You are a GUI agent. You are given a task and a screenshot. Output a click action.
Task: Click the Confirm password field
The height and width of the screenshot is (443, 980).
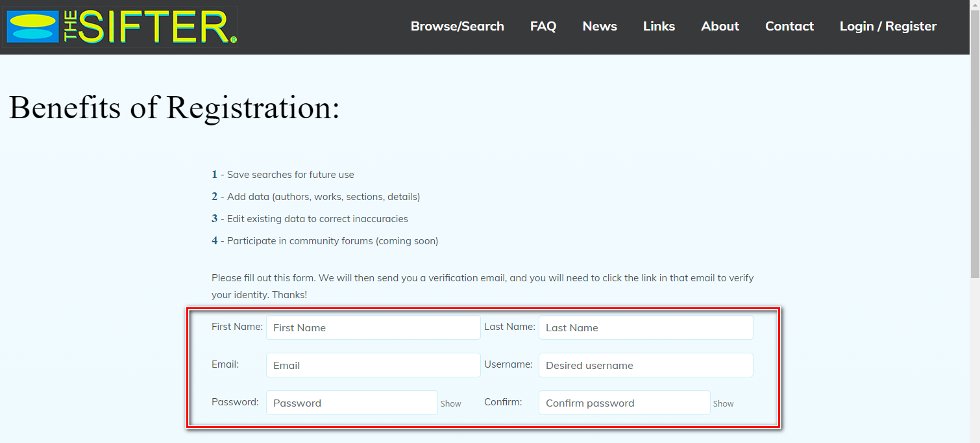click(x=624, y=403)
